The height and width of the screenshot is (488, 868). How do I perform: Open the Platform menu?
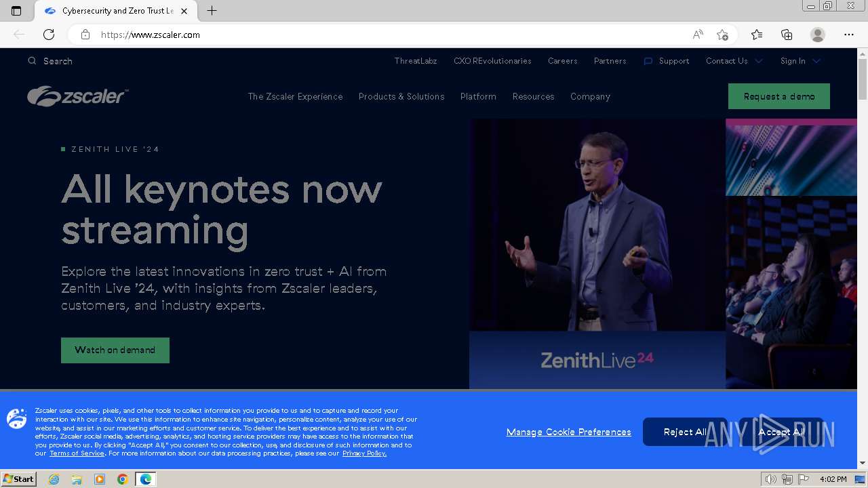[478, 96]
